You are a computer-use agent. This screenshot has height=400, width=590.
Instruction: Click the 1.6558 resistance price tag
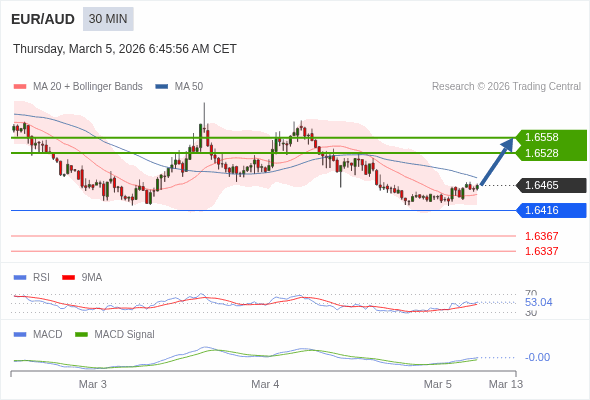pos(551,137)
